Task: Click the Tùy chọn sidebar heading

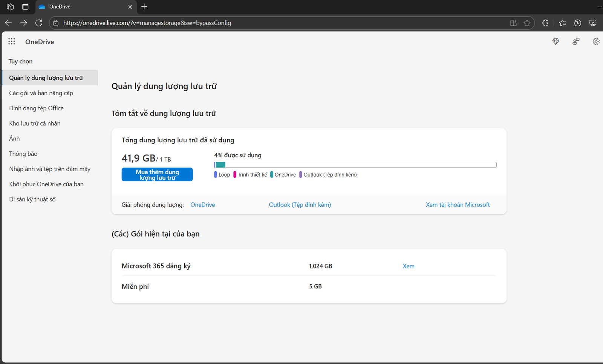Action: [21, 61]
